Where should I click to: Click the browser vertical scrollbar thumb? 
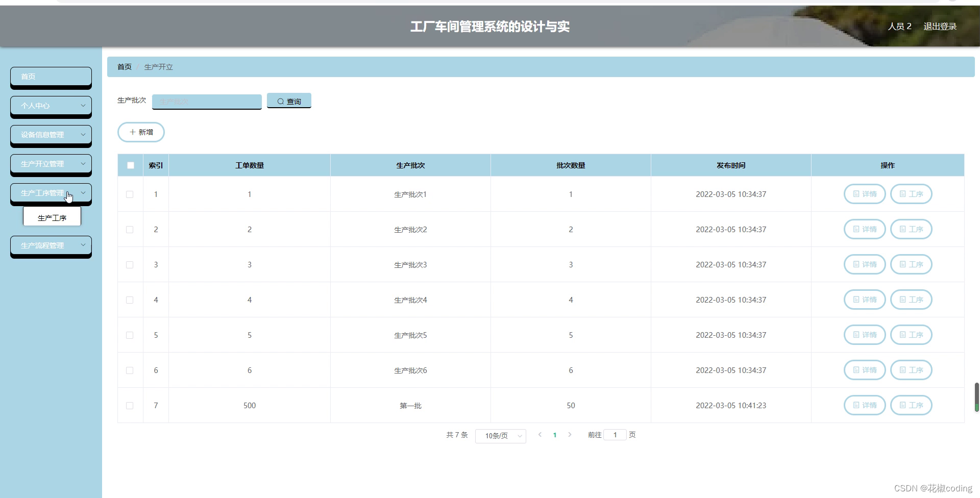pyautogui.click(x=977, y=397)
